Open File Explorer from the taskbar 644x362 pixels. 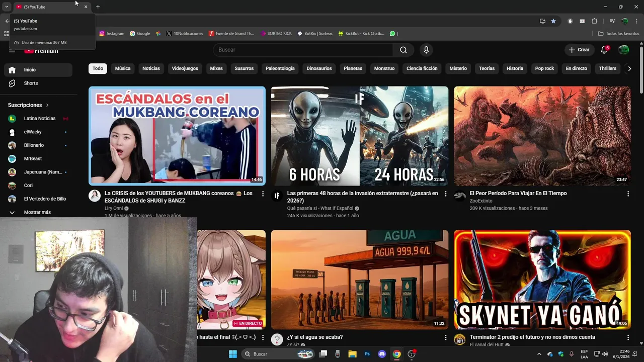352,354
